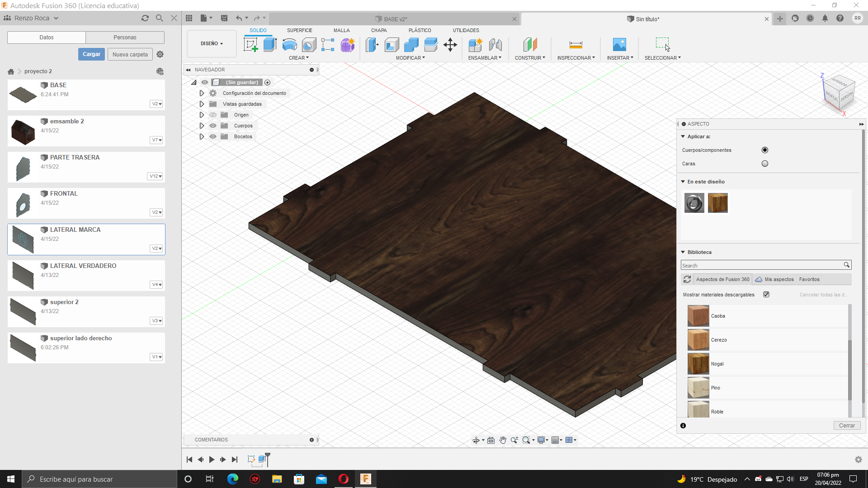Viewport: 868px width, 488px height.
Task: Click the Insert image icon
Action: coord(619,45)
